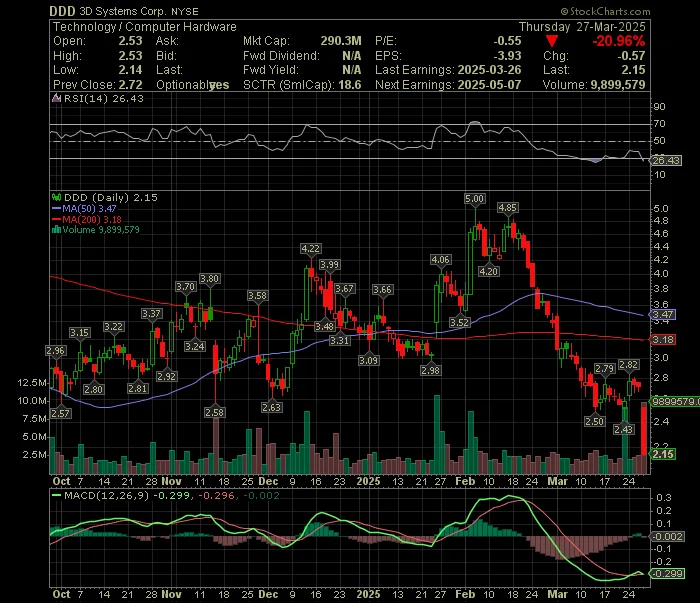Click the volume bars icon in the legend
The height and width of the screenshot is (603, 700).
coord(56,230)
